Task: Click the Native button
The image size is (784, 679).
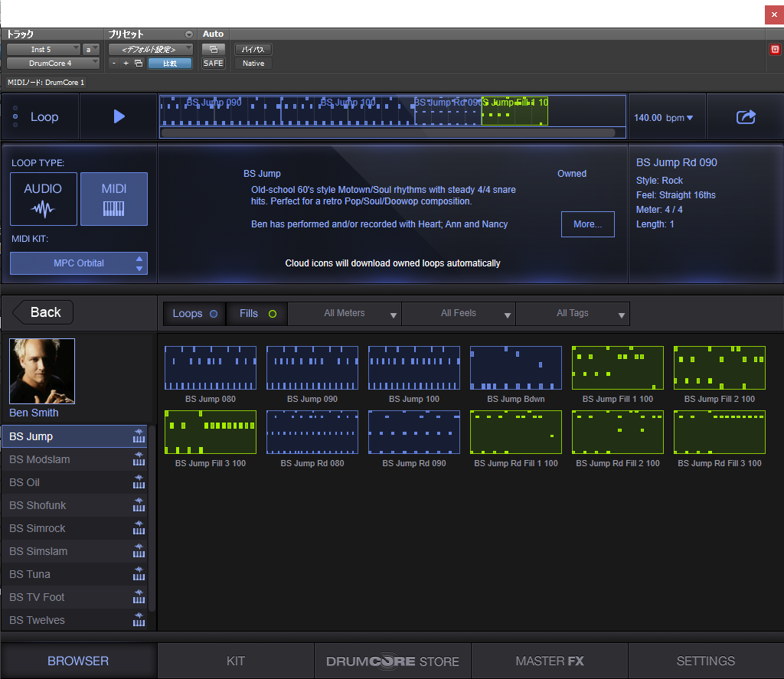Action: pos(253,64)
